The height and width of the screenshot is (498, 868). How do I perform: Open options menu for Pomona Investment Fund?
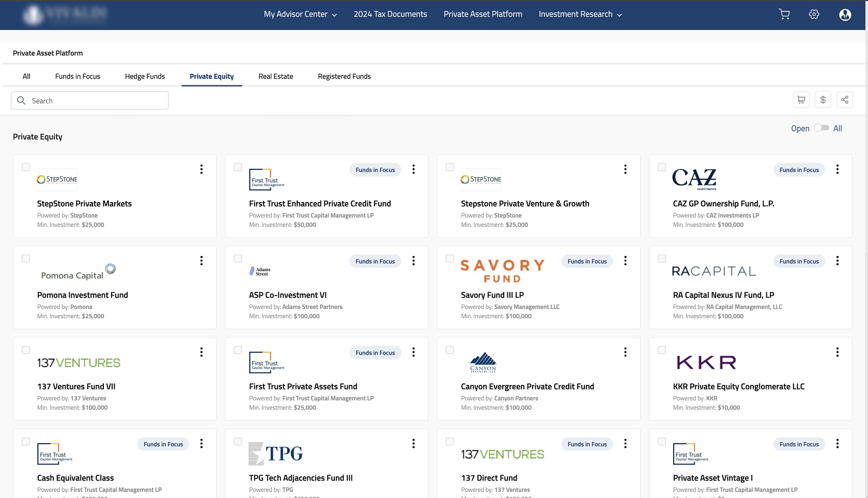[202, 260]
